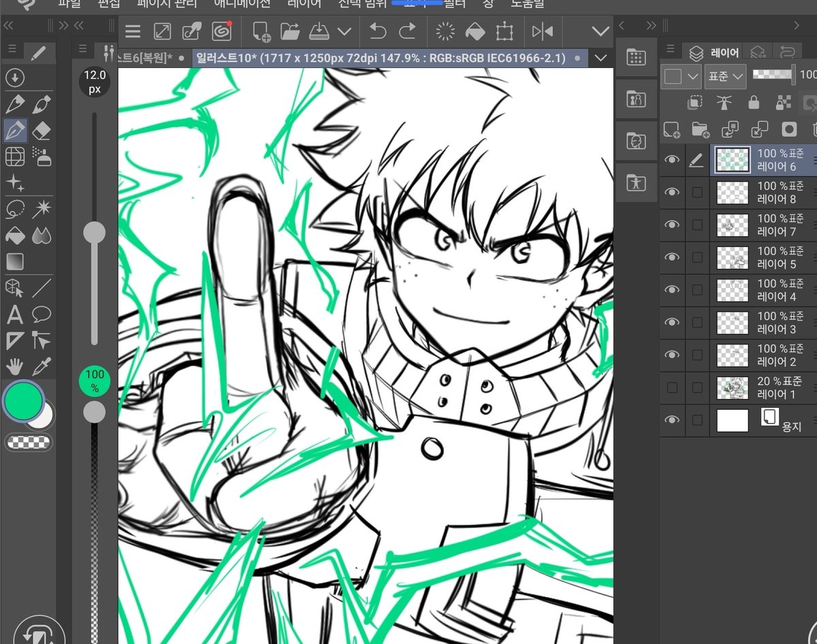Click the layer opacity slider
The width and height of the screenshot is (817, 644).
pyautogui.click(x=773, y=74)
